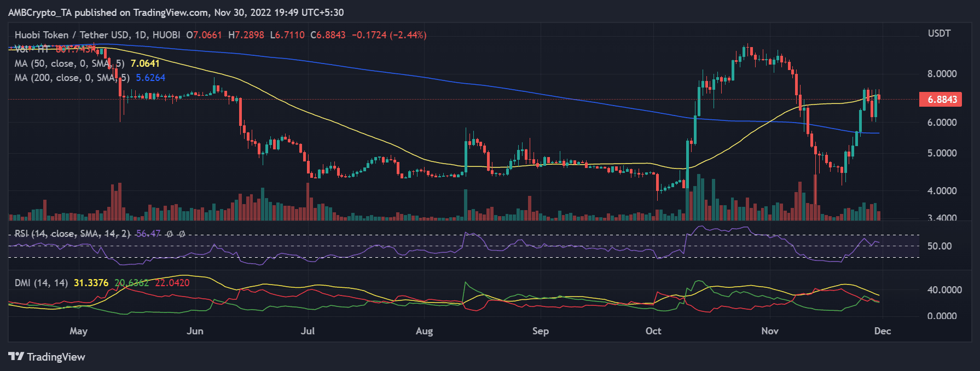Select the RSI (14, close, SMA, 14, 2) legend
The width and height of the screenshot is (980, 371).
[72, 234]
